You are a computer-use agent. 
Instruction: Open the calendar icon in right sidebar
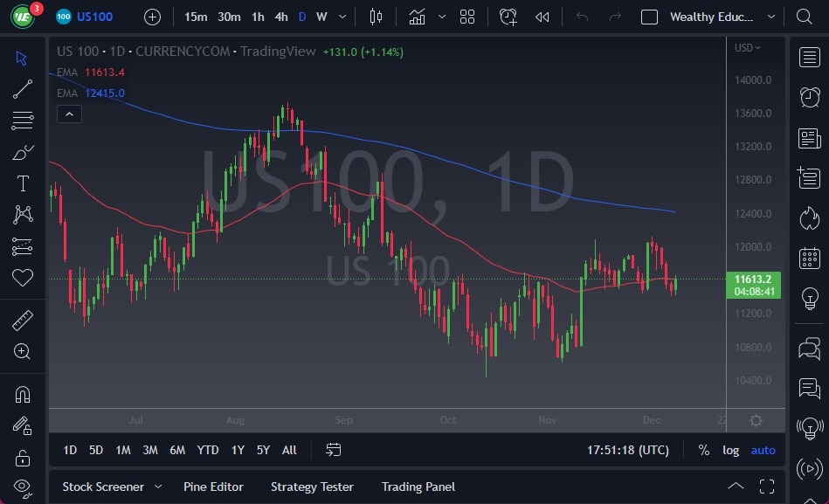click(809, 258)
